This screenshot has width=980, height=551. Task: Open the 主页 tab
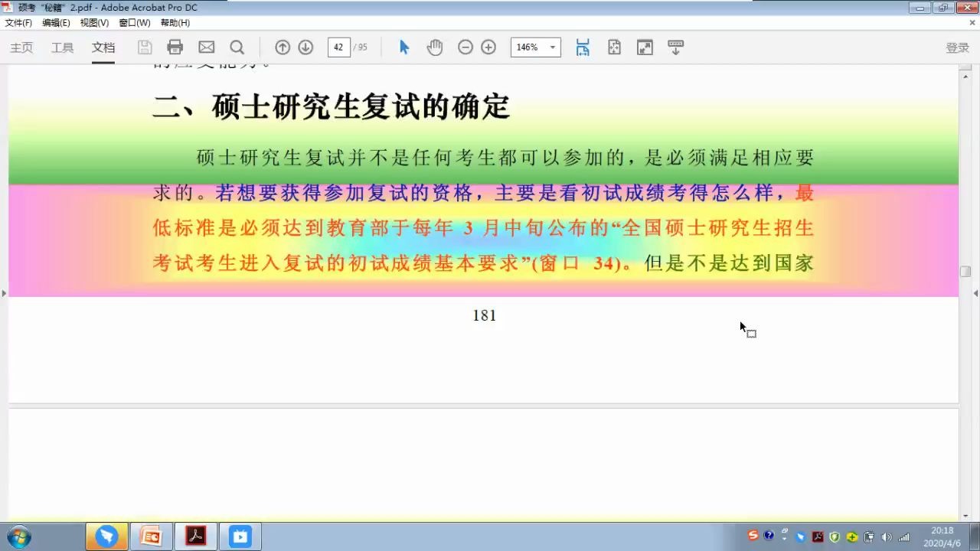[21, 47]
